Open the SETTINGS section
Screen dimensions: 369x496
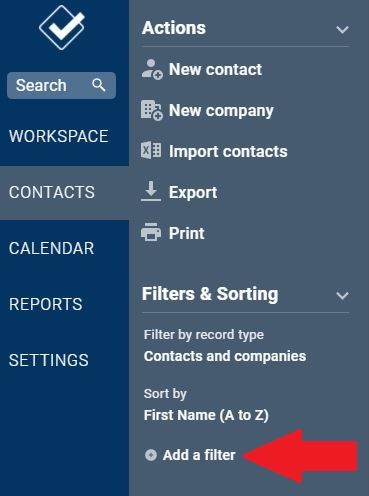(x=49, y=360)
